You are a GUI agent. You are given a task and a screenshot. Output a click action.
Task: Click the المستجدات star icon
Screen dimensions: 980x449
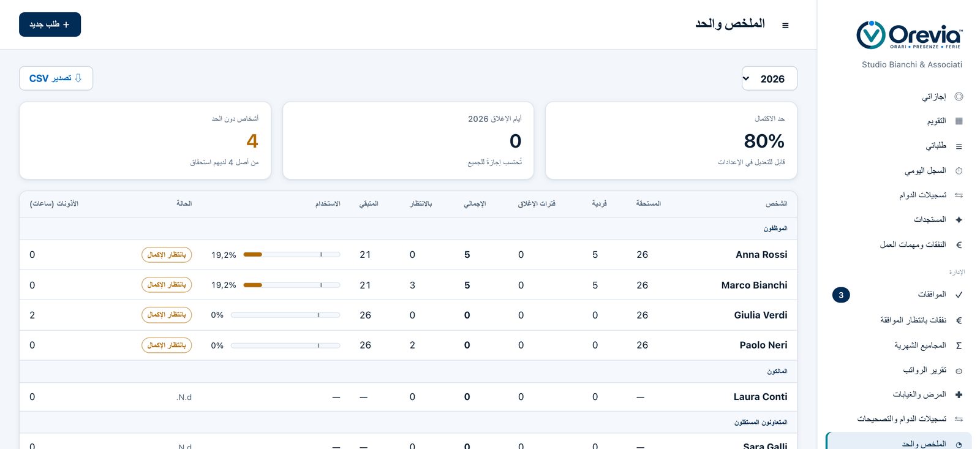(959, 220)
